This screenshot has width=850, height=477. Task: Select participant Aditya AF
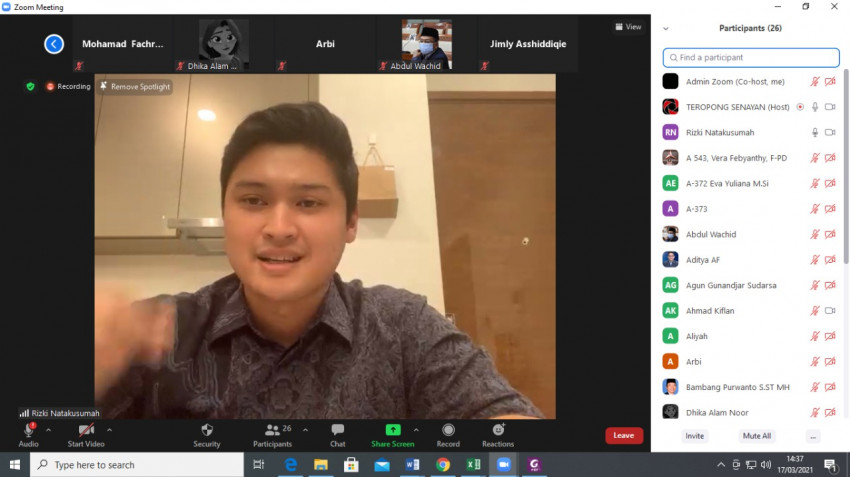[x=751, y=260]
